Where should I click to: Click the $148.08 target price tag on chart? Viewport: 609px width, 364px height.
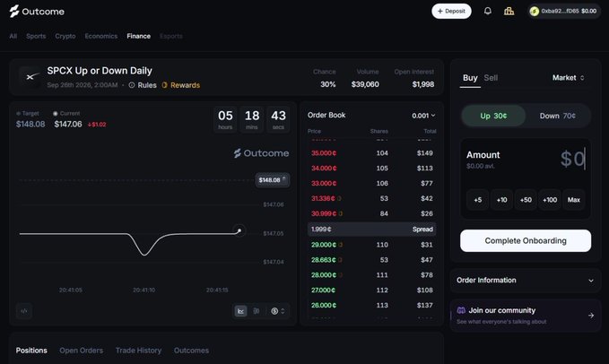click(x=273, y=179)
